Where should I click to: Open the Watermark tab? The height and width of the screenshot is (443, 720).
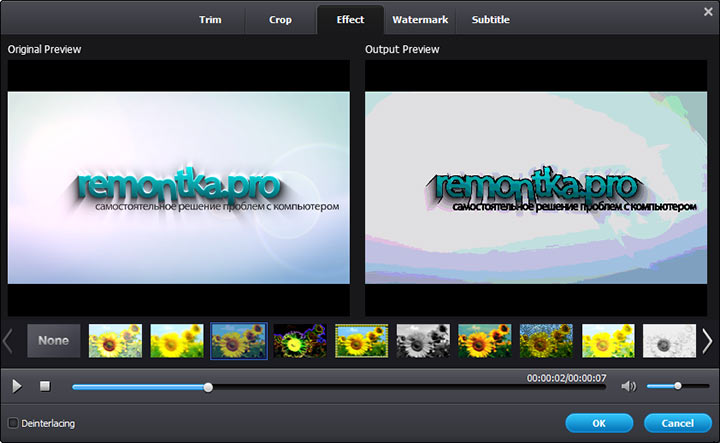tap(420, 20)
